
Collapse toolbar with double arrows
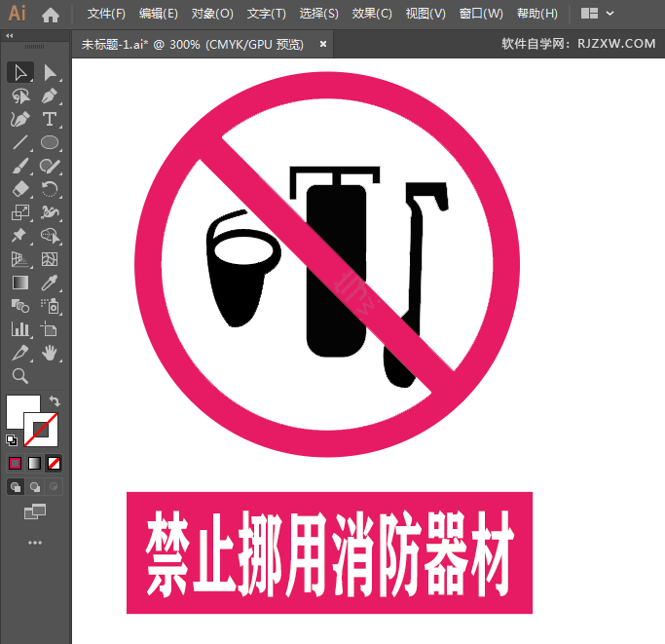[x=10, y=36]
